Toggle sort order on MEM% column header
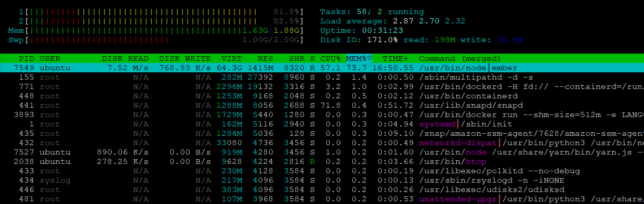 coord(359,58)
